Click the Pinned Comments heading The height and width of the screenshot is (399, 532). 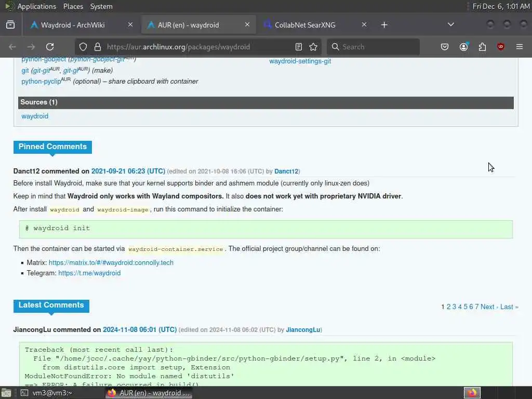pyautogui.click(x=52, y=147)
